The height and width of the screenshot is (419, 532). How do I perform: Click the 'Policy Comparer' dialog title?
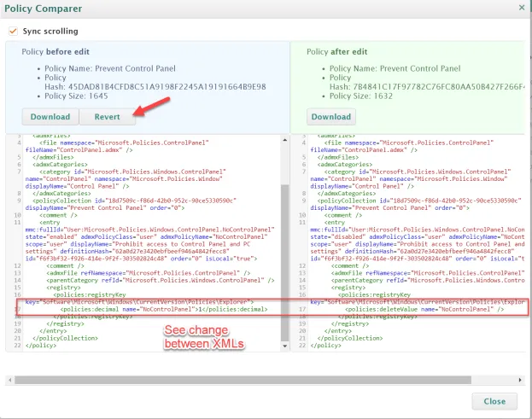click(x=43, y=9)
